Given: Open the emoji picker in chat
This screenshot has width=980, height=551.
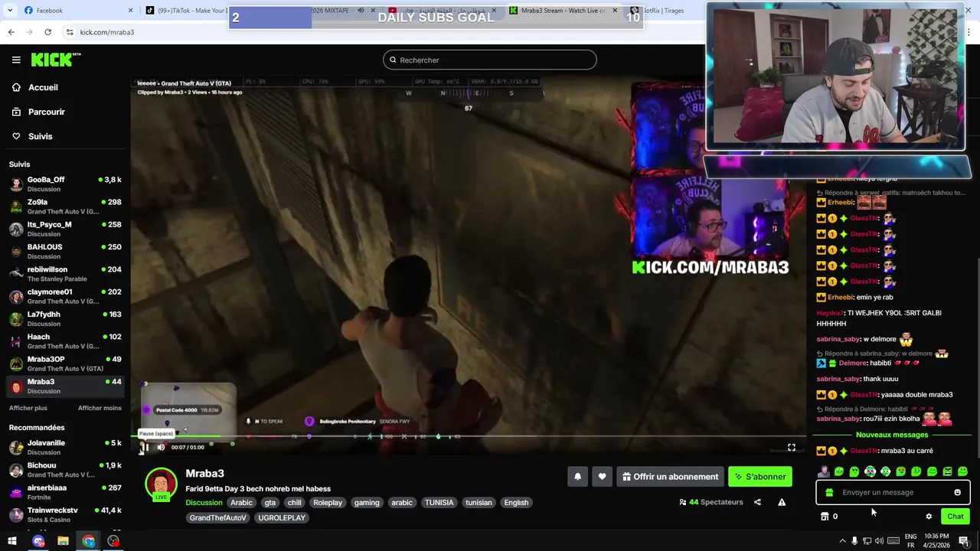Looking at the screenshot, I should click(957, 493).
